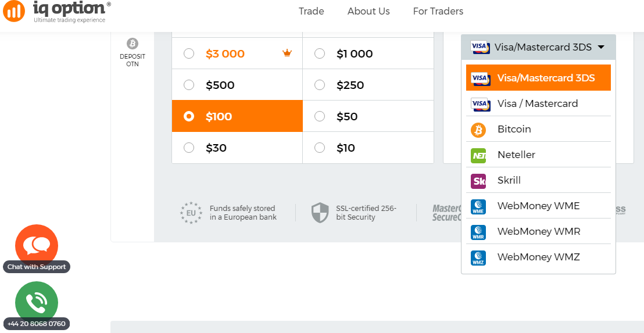Screen dimensions: 644x333
Task: Select the $10 deposit radio button
Action: (x=320, y=148)
